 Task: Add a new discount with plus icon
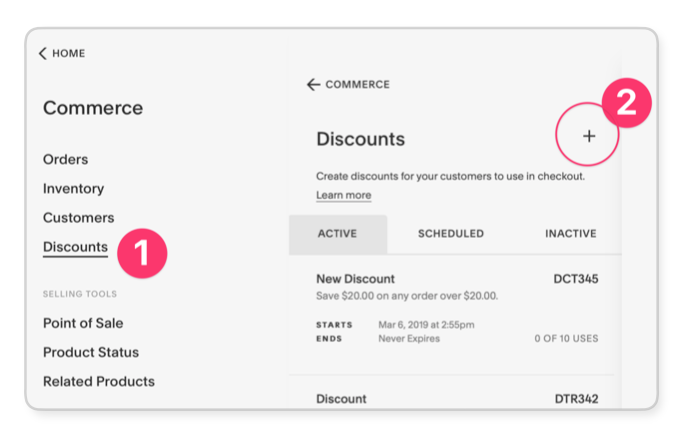coord(589,136)
